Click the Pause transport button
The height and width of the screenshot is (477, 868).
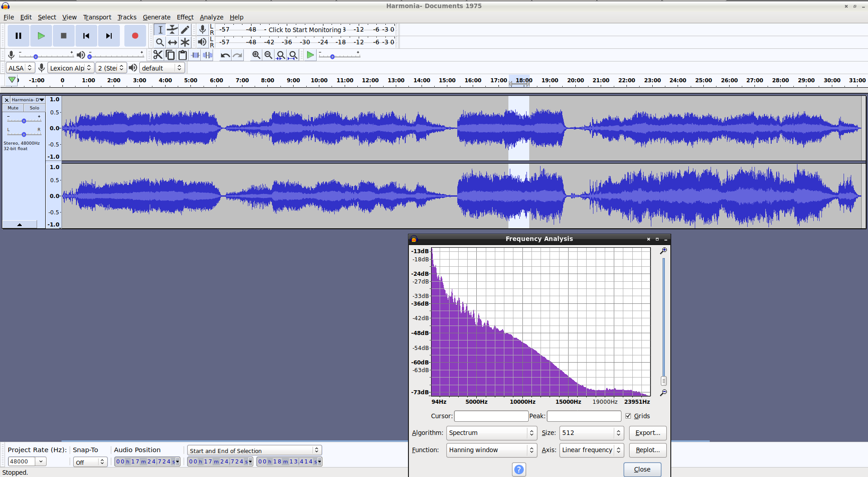19,36
